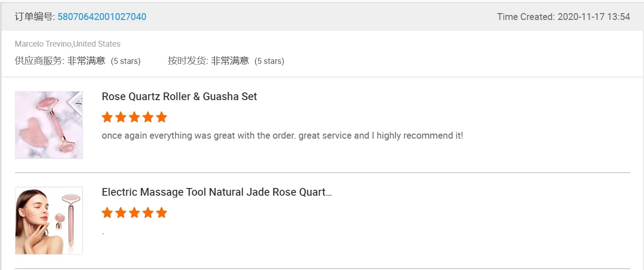This screenshot has width=644, height=270.
Task: Select the second star under Electric Massage Tool
Action: [121, 213]
